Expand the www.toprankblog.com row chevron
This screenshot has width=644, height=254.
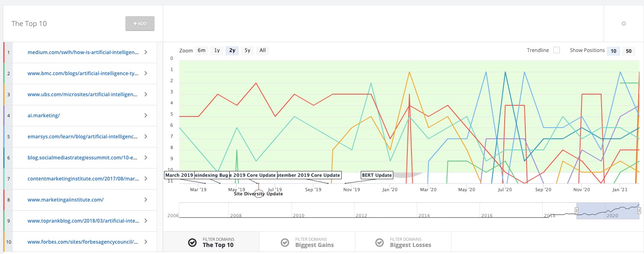point(146,221)
